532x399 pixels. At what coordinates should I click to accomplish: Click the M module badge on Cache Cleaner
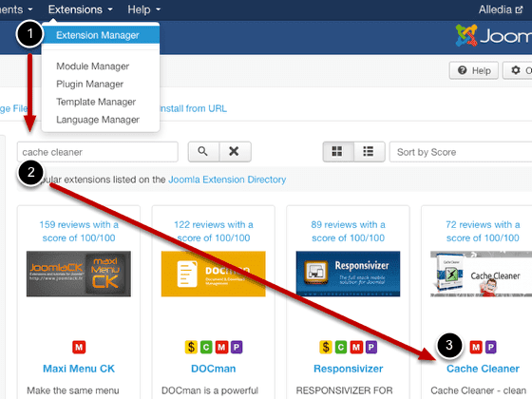476,347
